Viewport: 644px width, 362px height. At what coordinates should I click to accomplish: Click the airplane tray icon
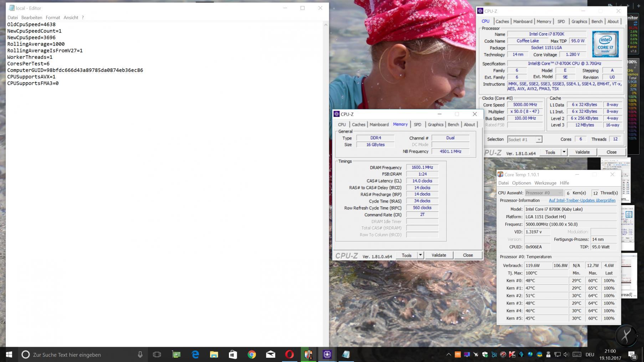[x=476, y=355]
